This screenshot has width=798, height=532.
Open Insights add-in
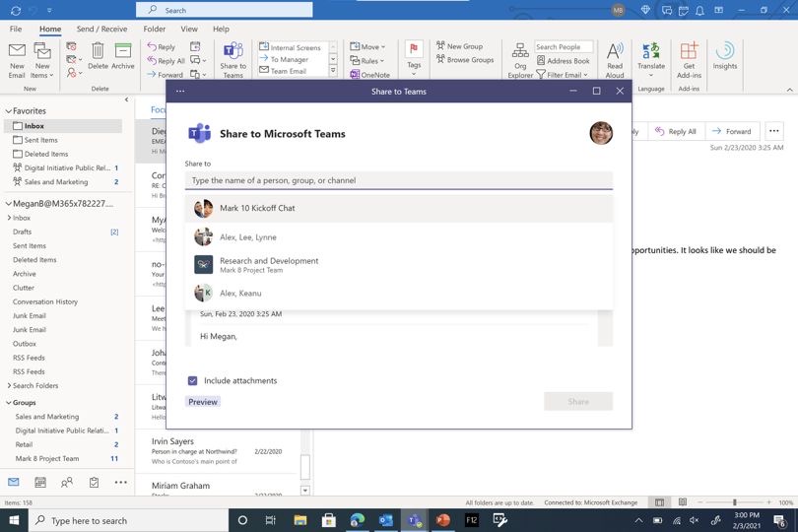pyautogui.click(x=725, y=56)
